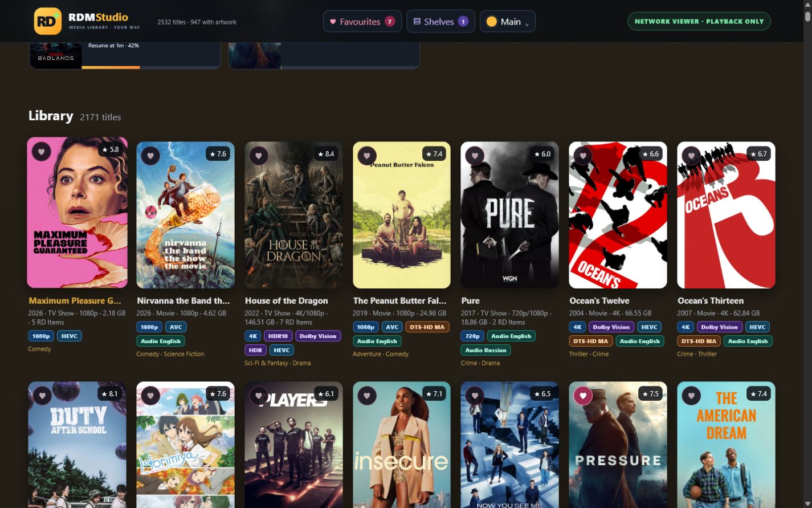The width and height of the screenshot is (812, 508).
Task: Favourite Ocean's Twelve with the heart icon
Action: pos(583,156)
